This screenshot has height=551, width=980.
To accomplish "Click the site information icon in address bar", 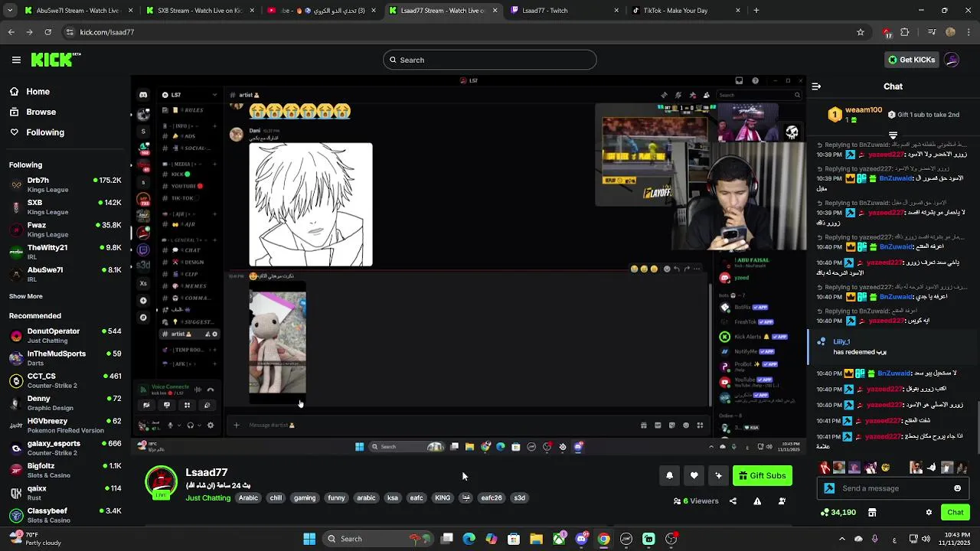I will pos(70,32).
